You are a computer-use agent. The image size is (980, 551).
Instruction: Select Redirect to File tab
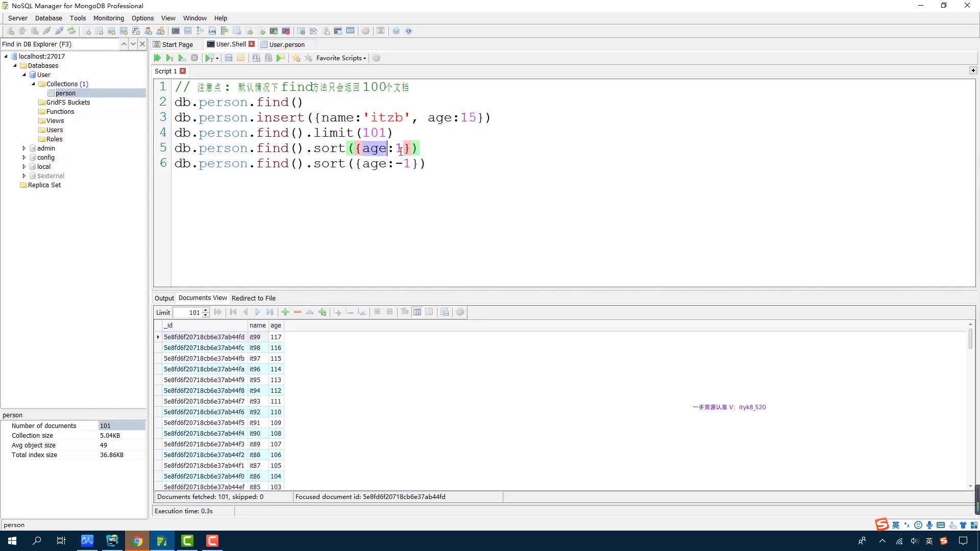coord(253,298)
